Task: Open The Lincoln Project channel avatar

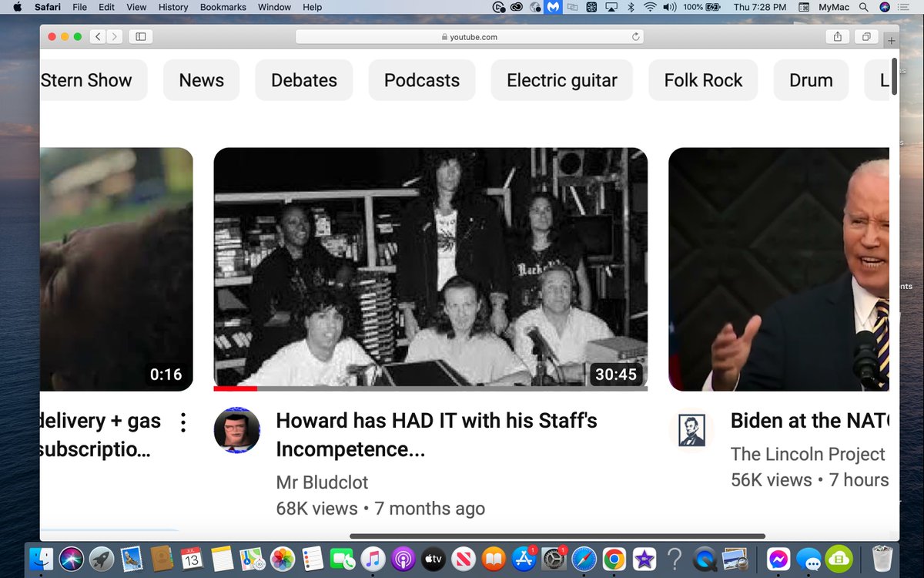Action: pyautogui.click(x=691, y=429)
